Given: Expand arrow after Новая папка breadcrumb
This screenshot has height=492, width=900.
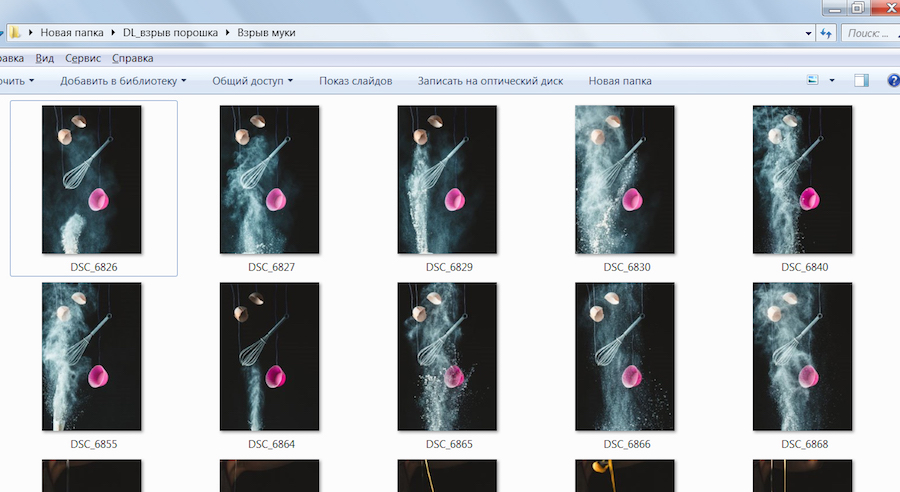Looking at the screenshot, I should click(113, 33).
